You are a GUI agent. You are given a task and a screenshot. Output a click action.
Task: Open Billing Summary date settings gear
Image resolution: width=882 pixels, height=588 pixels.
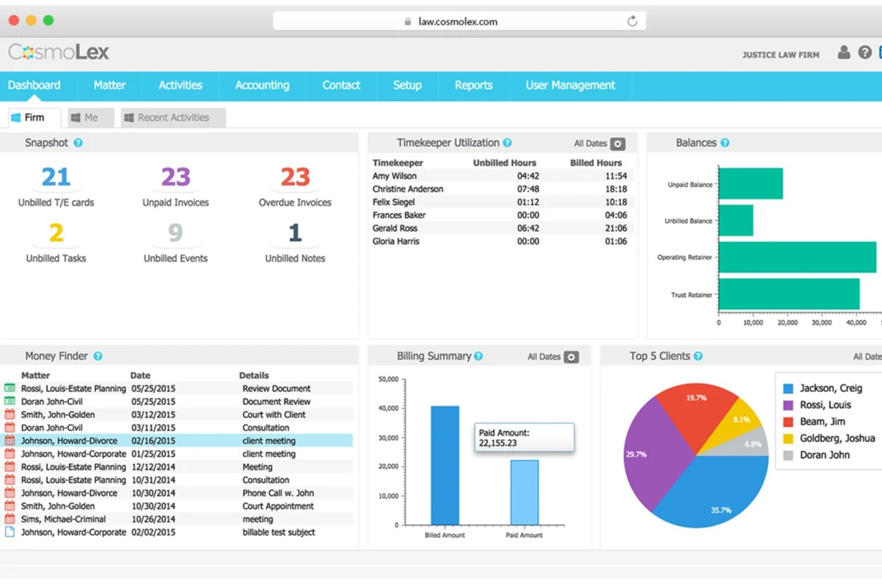tap(572, 357)
